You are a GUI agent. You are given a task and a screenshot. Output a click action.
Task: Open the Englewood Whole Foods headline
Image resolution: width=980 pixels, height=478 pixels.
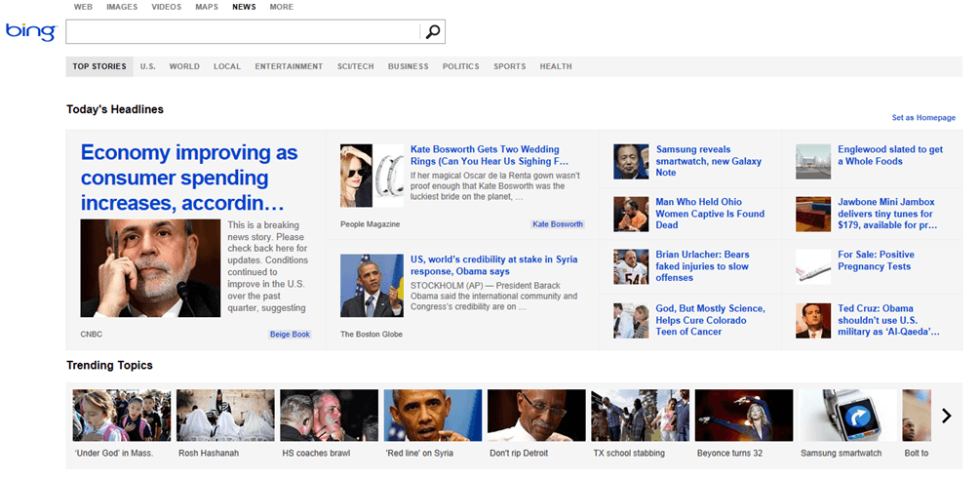pyautogui.click(x=890, y=155)
